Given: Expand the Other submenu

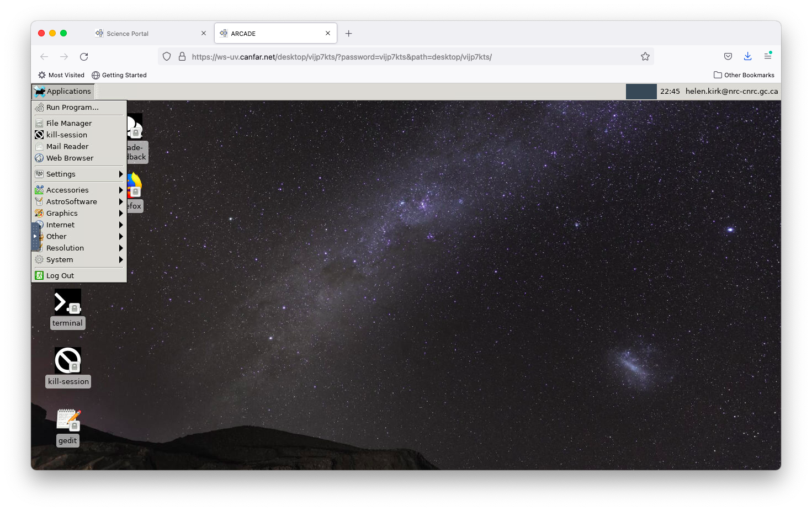Looking at the screenshot, I should coord(78,236).
